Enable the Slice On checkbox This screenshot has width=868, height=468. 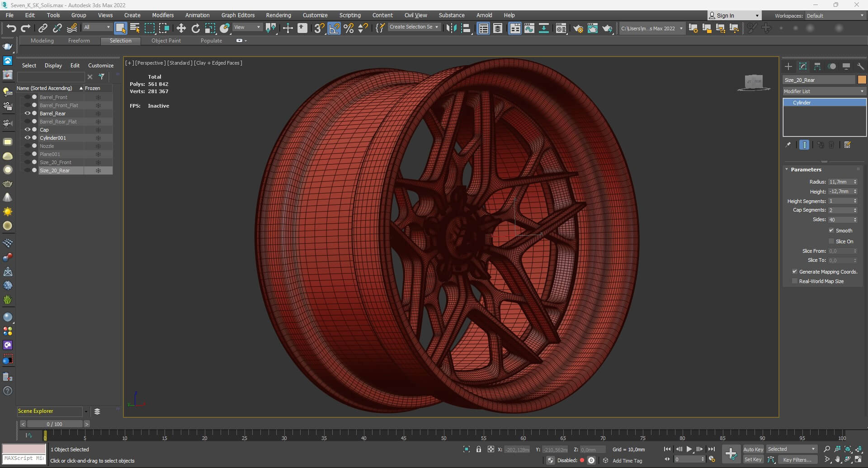[x=831, y=241]
